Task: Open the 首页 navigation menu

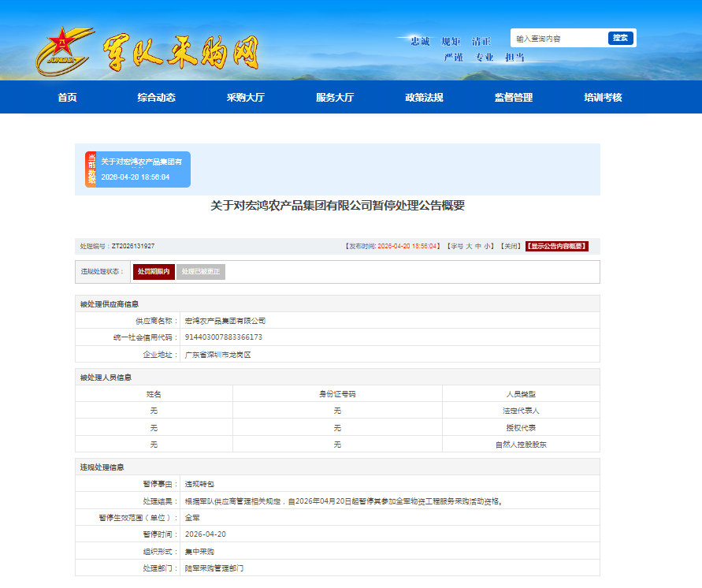Action: (x=67, y=98)
